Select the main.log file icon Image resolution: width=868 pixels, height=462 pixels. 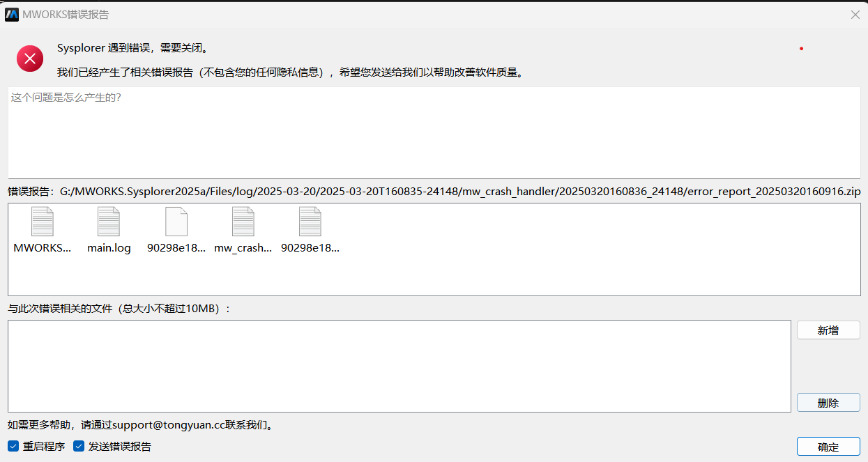point(109,222)
